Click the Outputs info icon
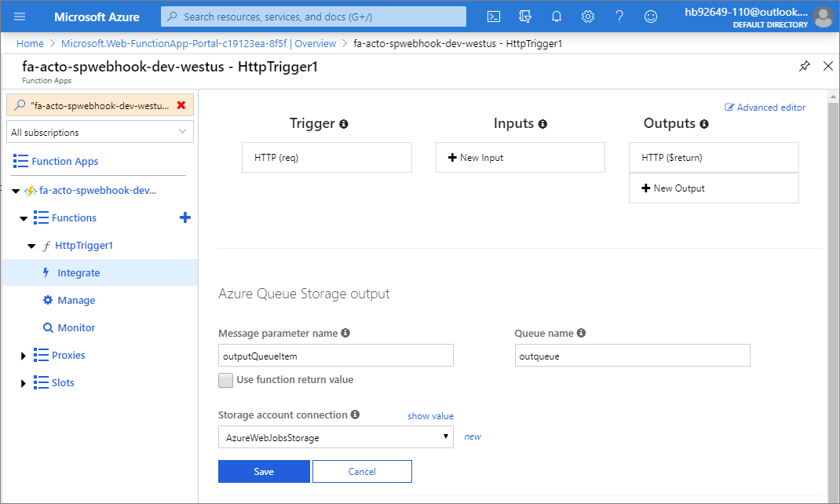The height and width of the screenshot is (504, 840). point(704,124)
